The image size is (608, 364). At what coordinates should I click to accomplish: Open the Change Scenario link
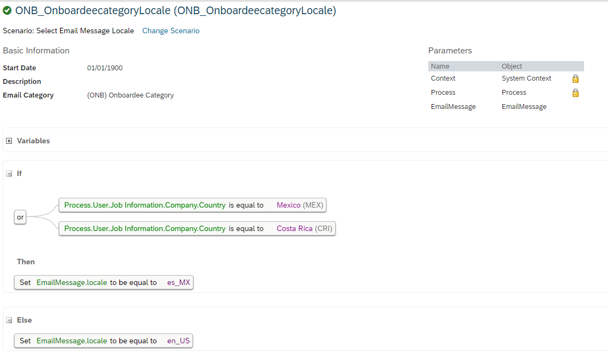pos(171,31)
